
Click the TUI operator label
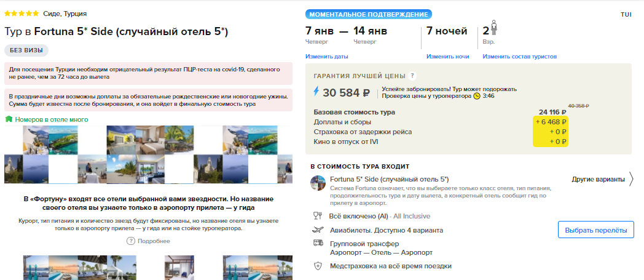click(626, 15)
